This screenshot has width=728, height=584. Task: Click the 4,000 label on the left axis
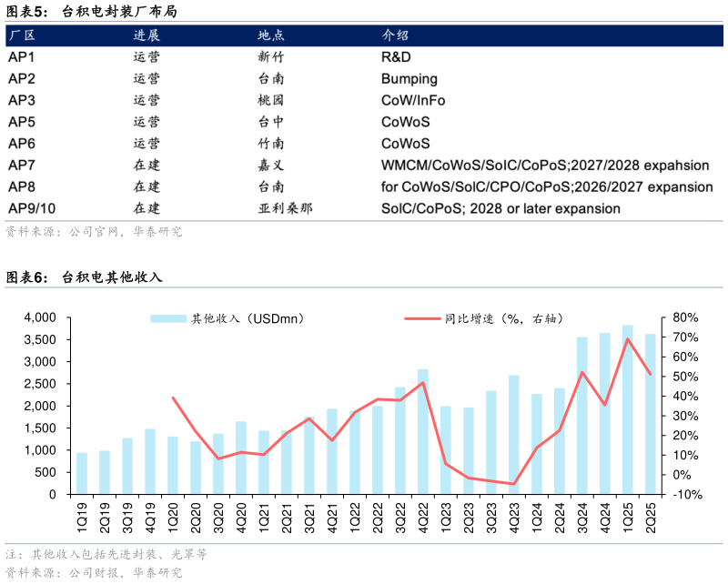tap(40, 317)
